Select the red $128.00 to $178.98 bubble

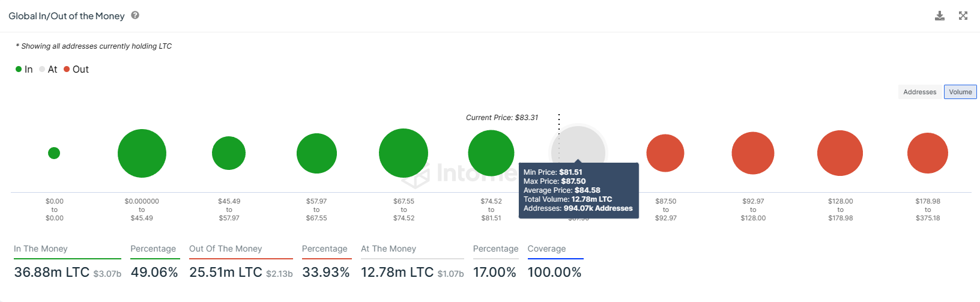(840, 153)
